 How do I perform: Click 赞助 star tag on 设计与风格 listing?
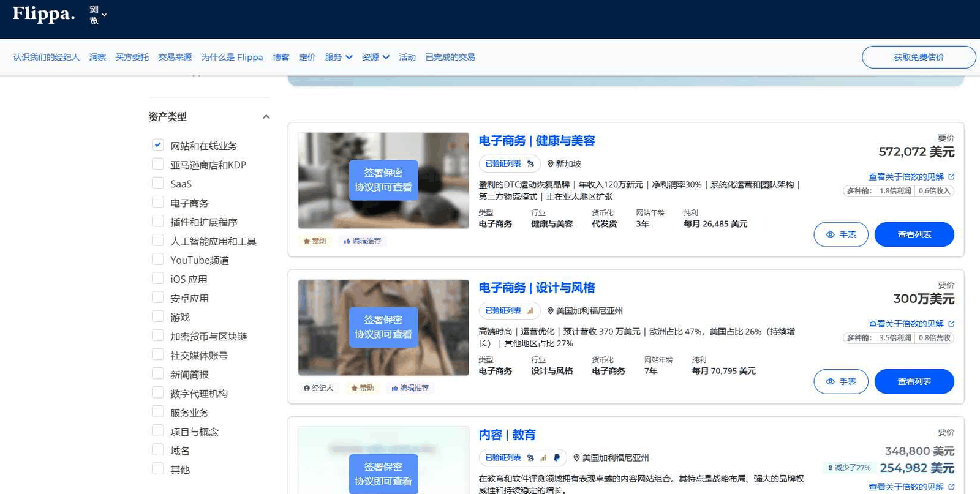click(362, 388)
